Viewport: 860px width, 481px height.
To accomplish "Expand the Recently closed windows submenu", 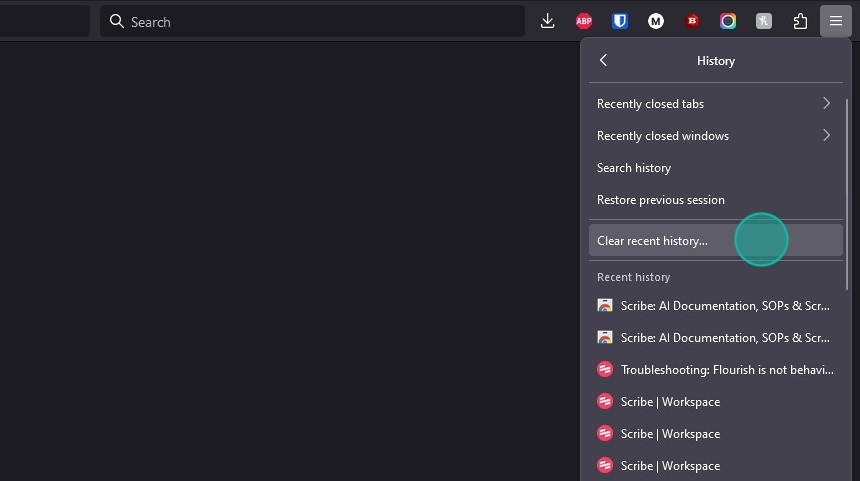I will pos(716,135).
